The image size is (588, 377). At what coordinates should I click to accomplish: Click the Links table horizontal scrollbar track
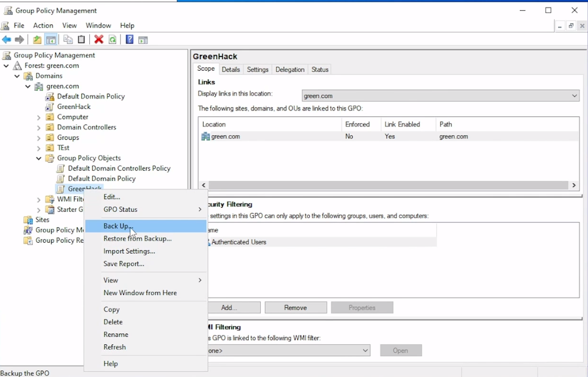click(388, 185)
